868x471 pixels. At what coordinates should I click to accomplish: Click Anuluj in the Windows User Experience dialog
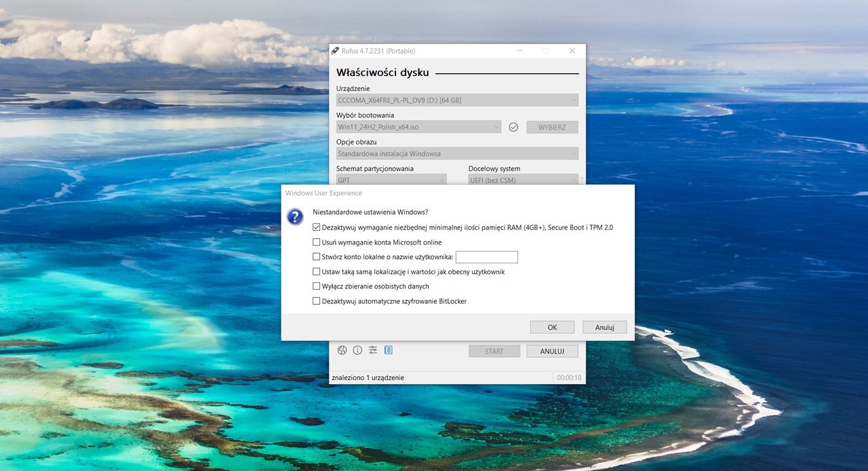pyautogui.click(x=605, y=327)
